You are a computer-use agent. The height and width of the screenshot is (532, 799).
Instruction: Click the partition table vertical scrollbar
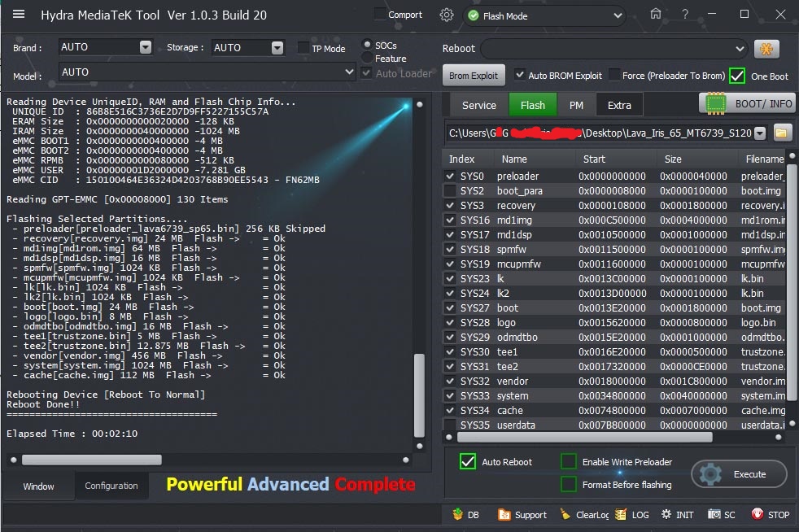coord(792,283)
